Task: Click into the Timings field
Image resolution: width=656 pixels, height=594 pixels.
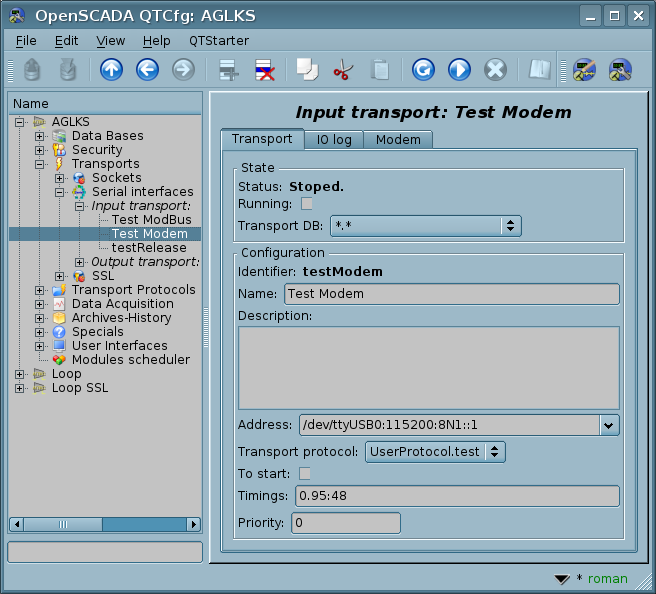Action: tap(457, 496)
